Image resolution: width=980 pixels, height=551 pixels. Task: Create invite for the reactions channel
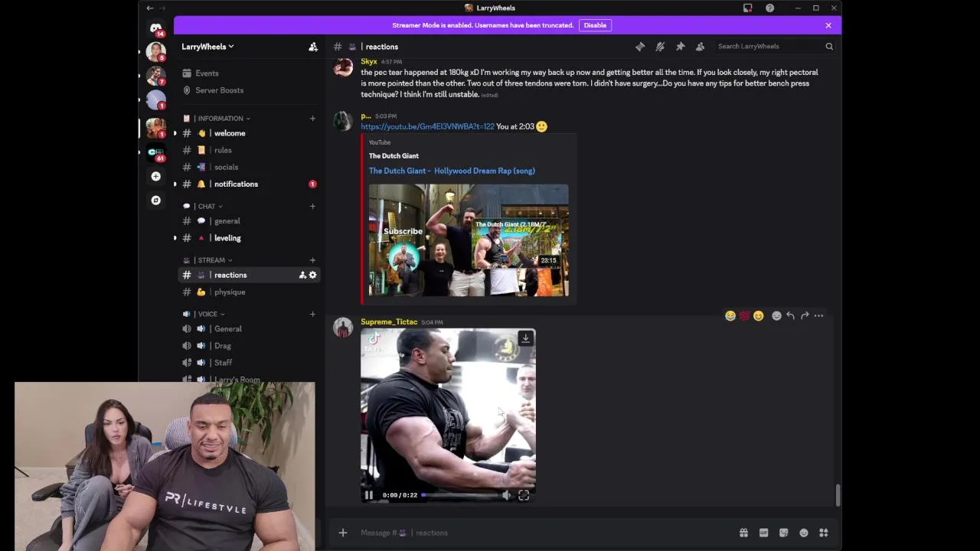tap(302, 275)
